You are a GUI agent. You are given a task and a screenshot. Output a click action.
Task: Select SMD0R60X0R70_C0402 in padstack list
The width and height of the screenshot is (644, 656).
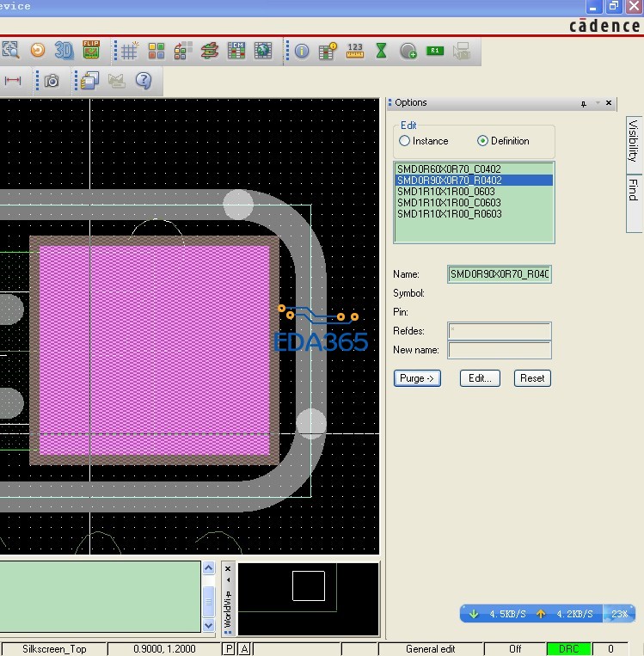click(449, 169)
